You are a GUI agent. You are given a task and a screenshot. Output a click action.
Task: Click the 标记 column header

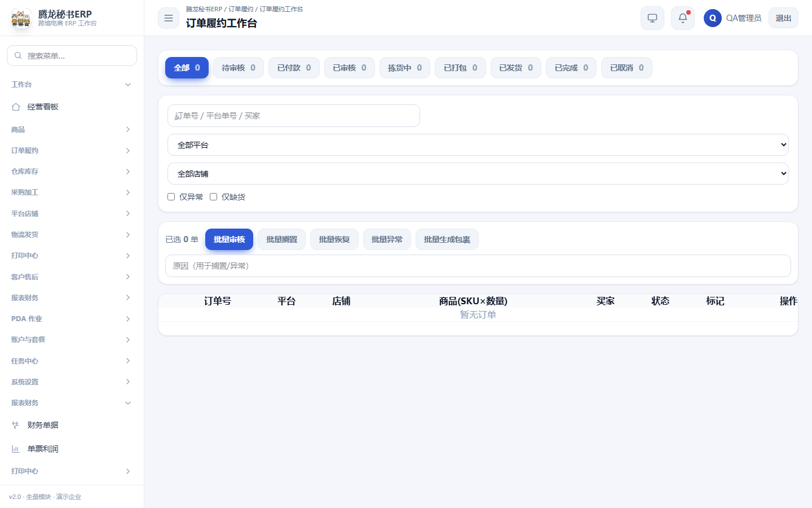point(715,301)
